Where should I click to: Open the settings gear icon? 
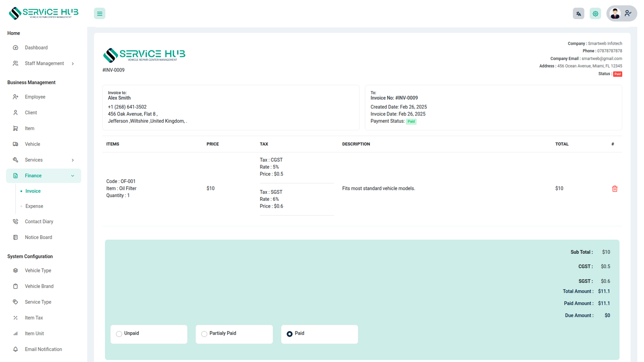[595, 14]
